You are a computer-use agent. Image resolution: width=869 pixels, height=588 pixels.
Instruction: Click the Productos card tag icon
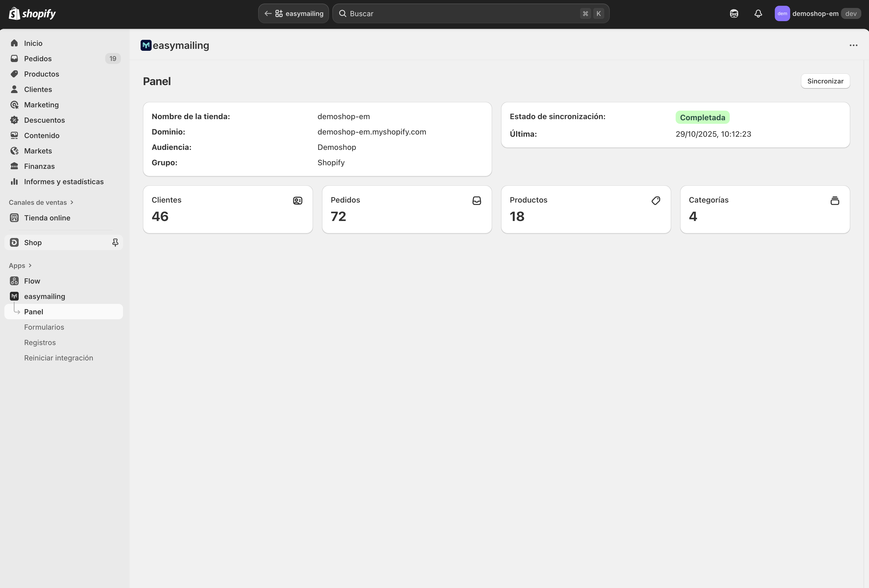pos(656,201)
